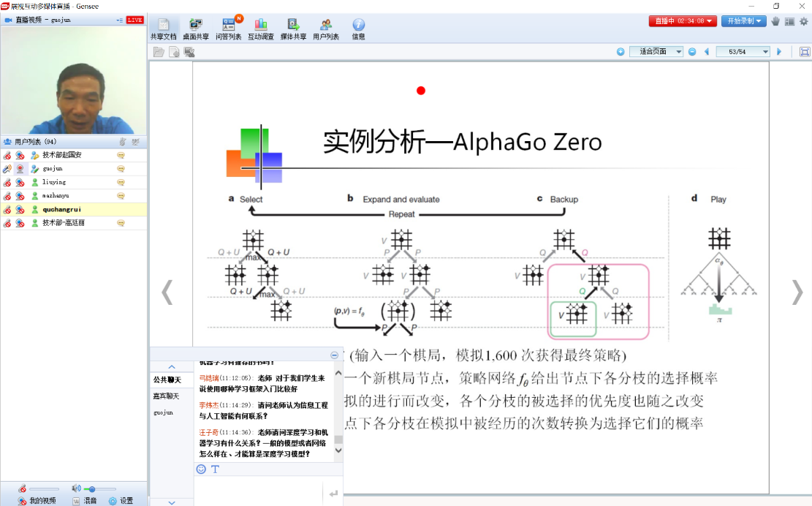Viewport: 812px width, 506px height.
Task: Click 设置 settings button at bottom
Action: (x=121, y=501)
